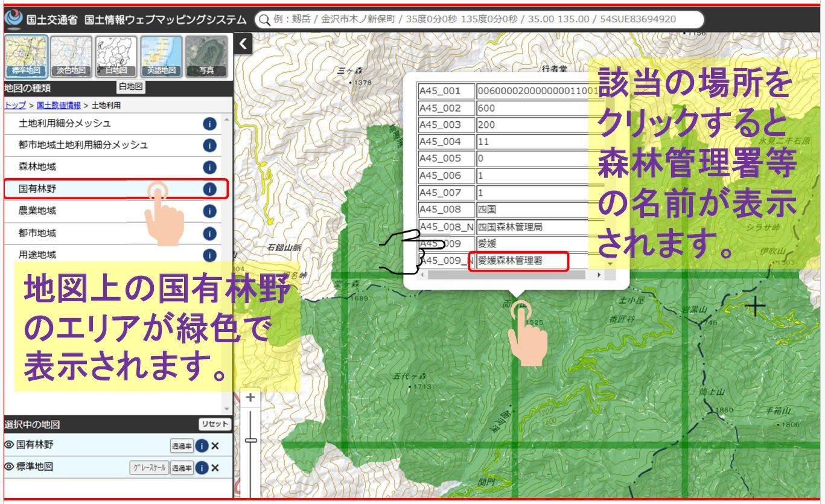Open info icon for 国有林野 list row
This screenshot has height=504, width=825.
[209, 189]
